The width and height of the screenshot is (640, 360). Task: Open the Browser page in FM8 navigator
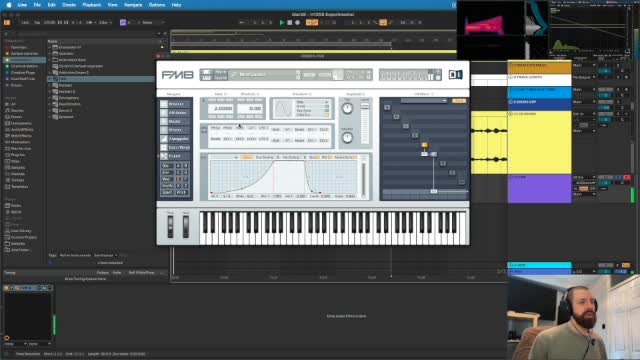pos(176,104)
